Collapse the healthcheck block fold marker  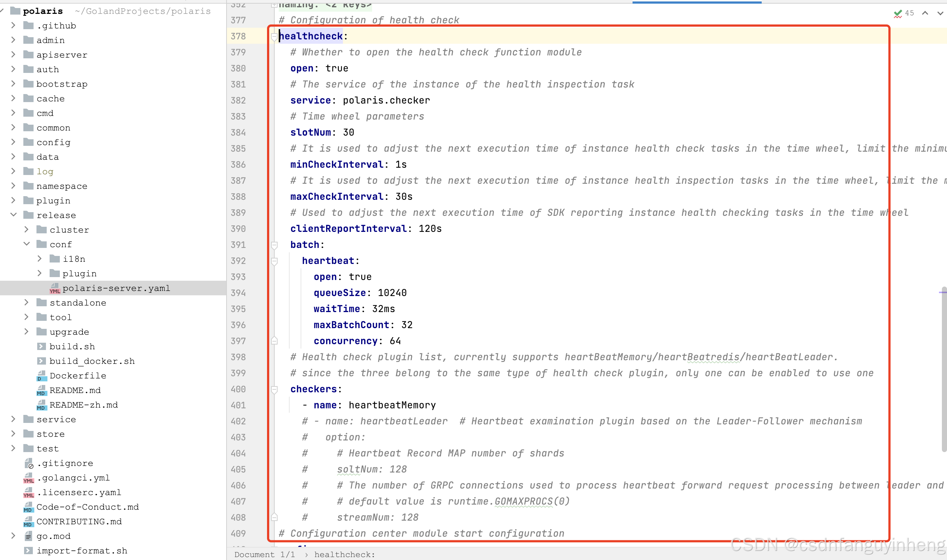tap(275, 36)
